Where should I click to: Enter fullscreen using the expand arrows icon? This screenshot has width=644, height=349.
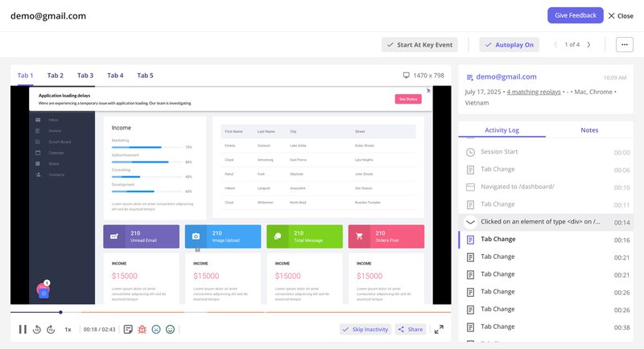(x=439, y=329)
